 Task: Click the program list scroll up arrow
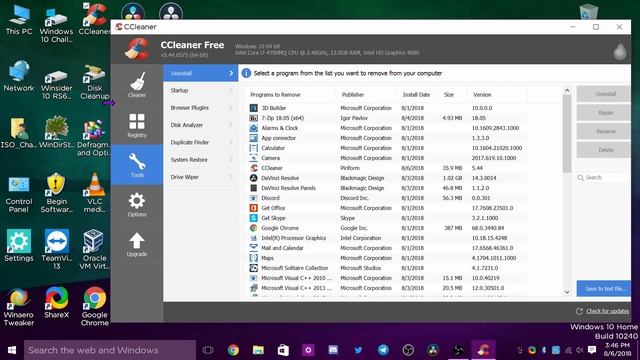[x=567, y=90]
